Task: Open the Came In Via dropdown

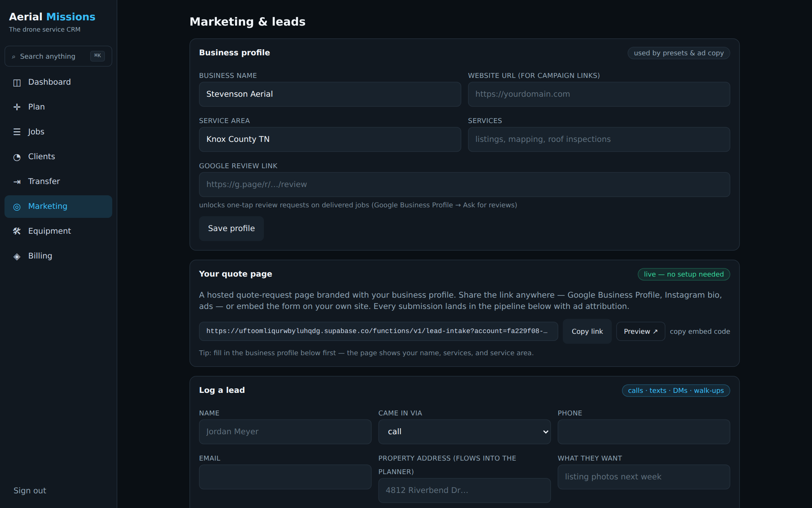Action: click(x=464, y=432)
